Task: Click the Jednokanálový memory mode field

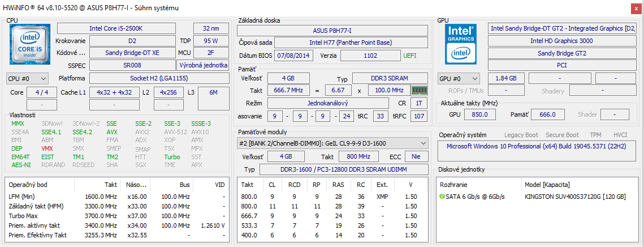Action: click(x=328, y=103)
